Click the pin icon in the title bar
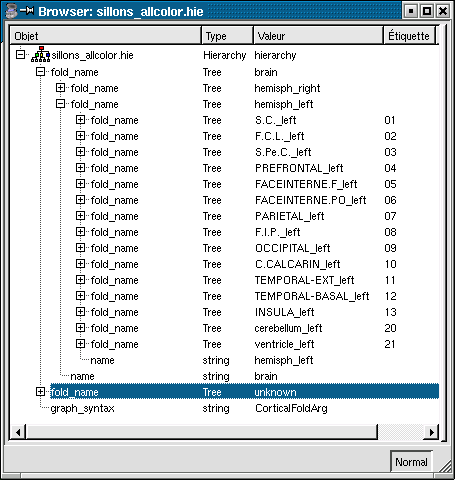The height and width of the screenshot is (480, 455). 27,11
